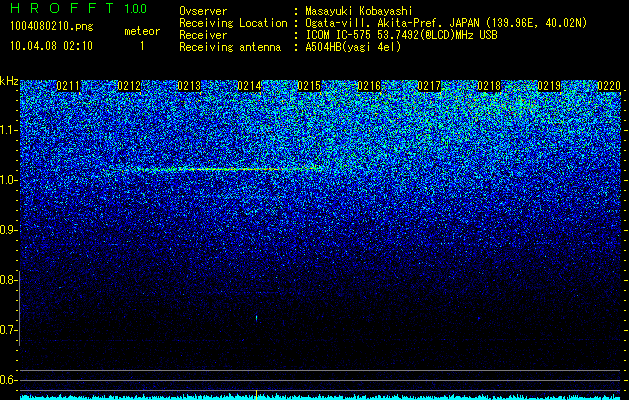The height and width of the screenshot is (400, 629).
Task: Click the 0218 time marker
Action: pos(489,86)
